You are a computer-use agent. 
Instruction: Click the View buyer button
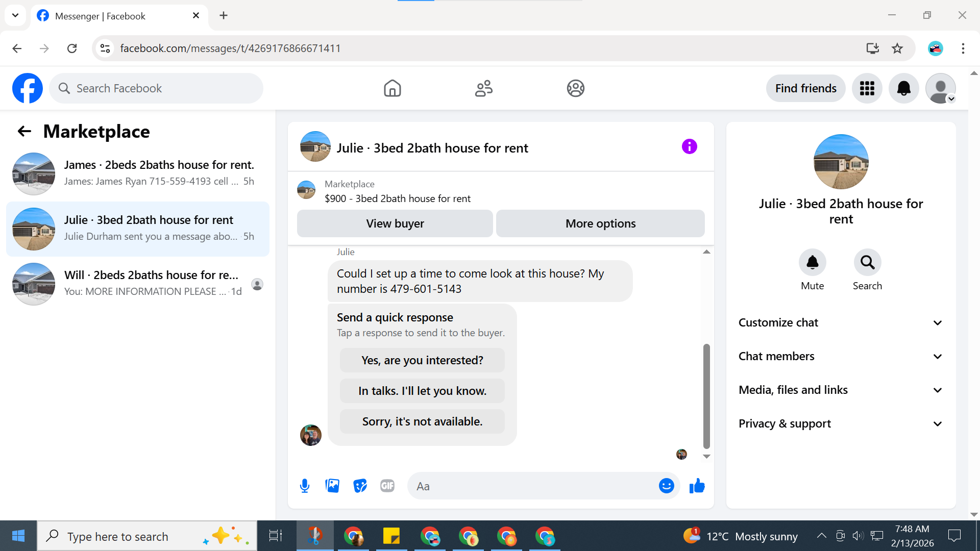395,223
